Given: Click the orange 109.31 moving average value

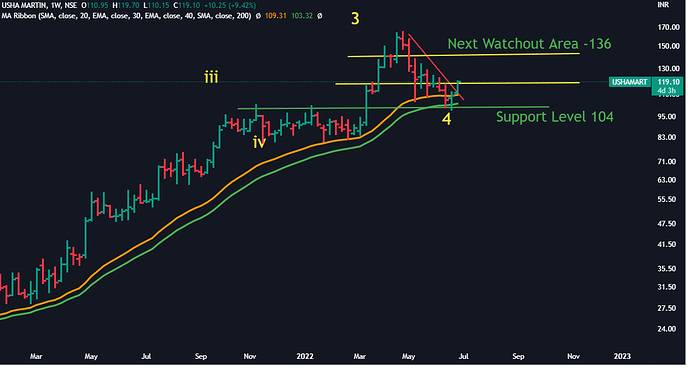Looking at the screenshot, I should pyautogui.click(x=276, y=16).
